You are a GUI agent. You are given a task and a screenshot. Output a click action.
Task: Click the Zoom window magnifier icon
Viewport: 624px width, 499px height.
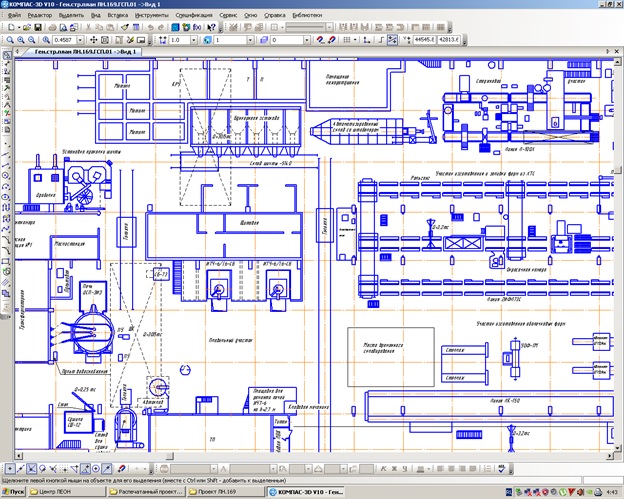tap(10, 40)
